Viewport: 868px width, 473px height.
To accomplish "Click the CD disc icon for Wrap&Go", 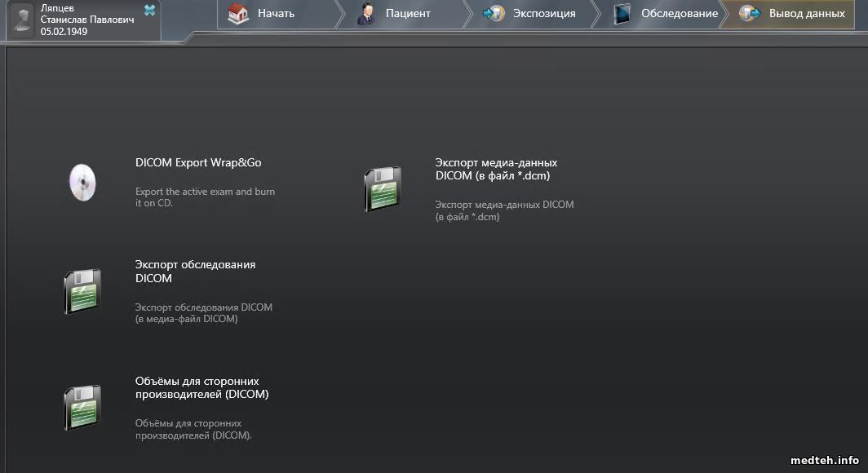I will click(x=82, y=182).
